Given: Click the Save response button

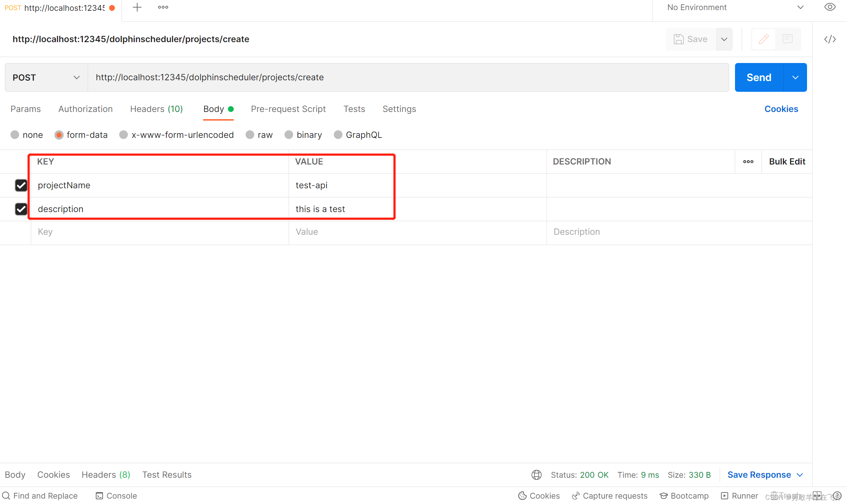Looking at the screenshot, I should pos(765,474).
